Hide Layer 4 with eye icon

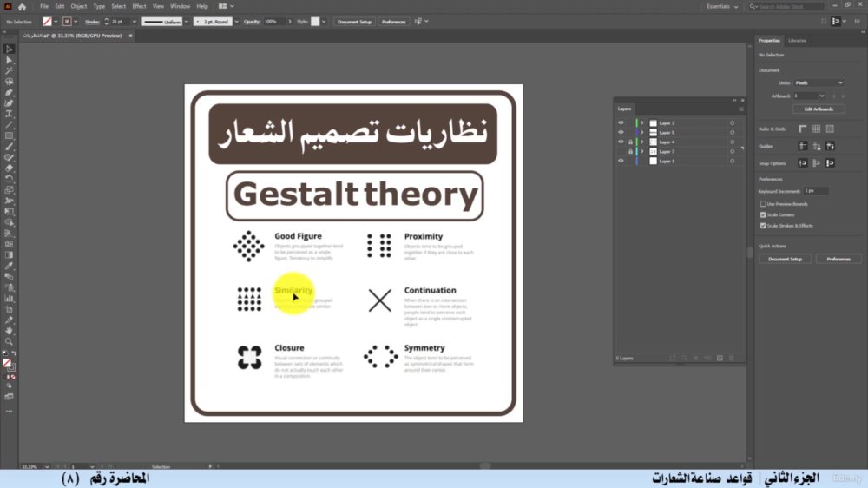pos(621,142)
